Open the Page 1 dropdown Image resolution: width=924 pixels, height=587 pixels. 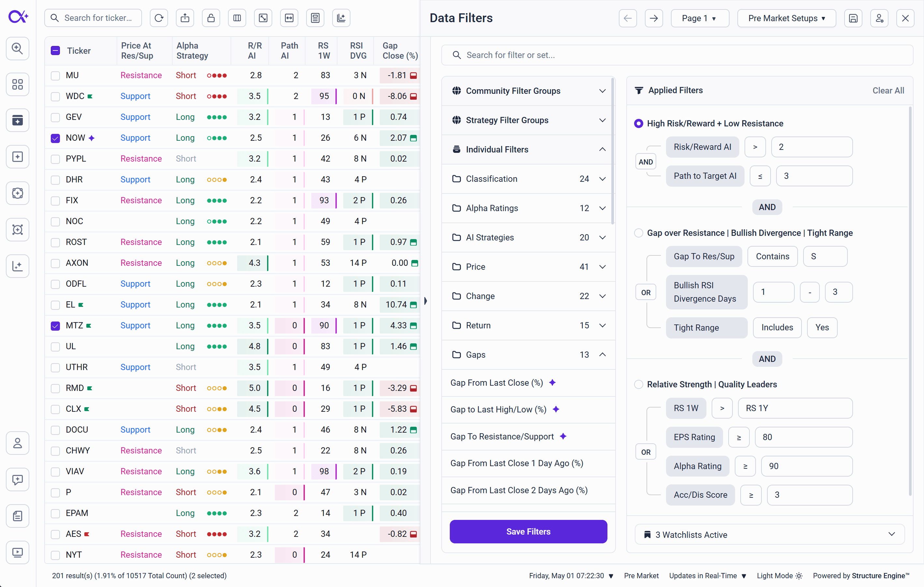point(700,18)
